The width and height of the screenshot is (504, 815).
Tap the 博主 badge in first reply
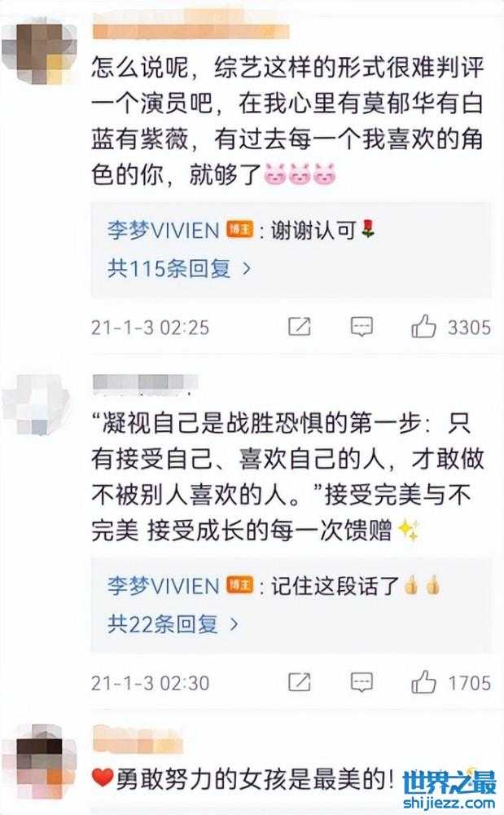point(239,229)
